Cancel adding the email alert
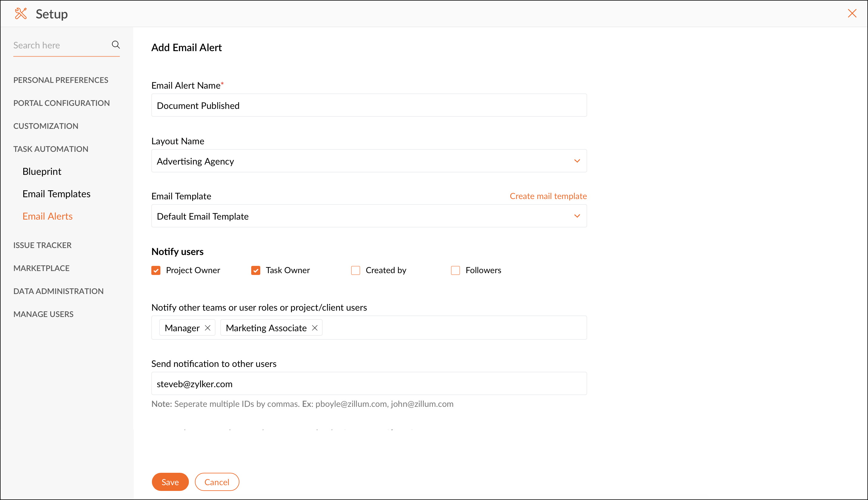The image size is (868, 500). 217,482
